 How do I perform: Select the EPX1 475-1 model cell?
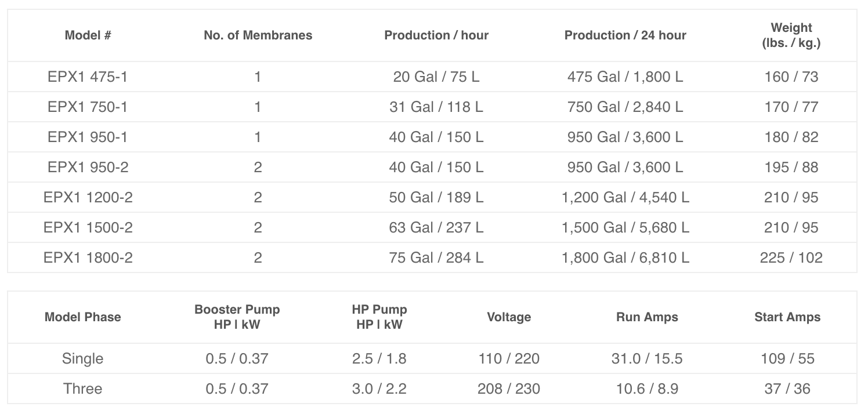pos(88,77)
